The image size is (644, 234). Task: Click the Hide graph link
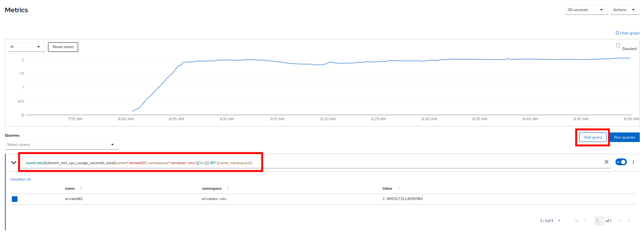628,33
